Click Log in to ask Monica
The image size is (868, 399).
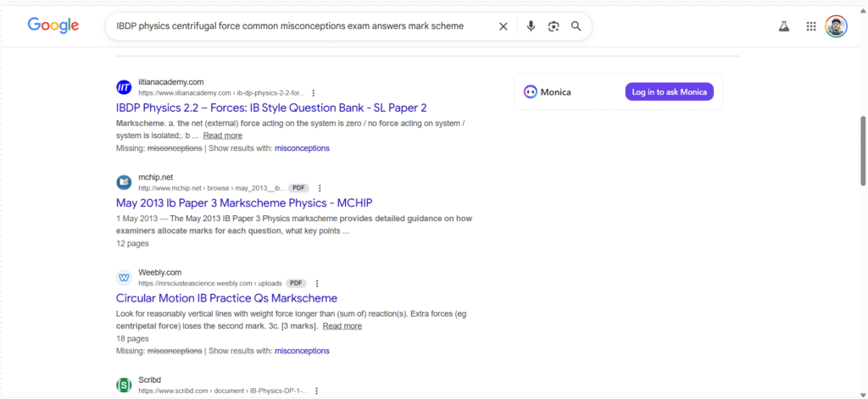pos(669,91)
